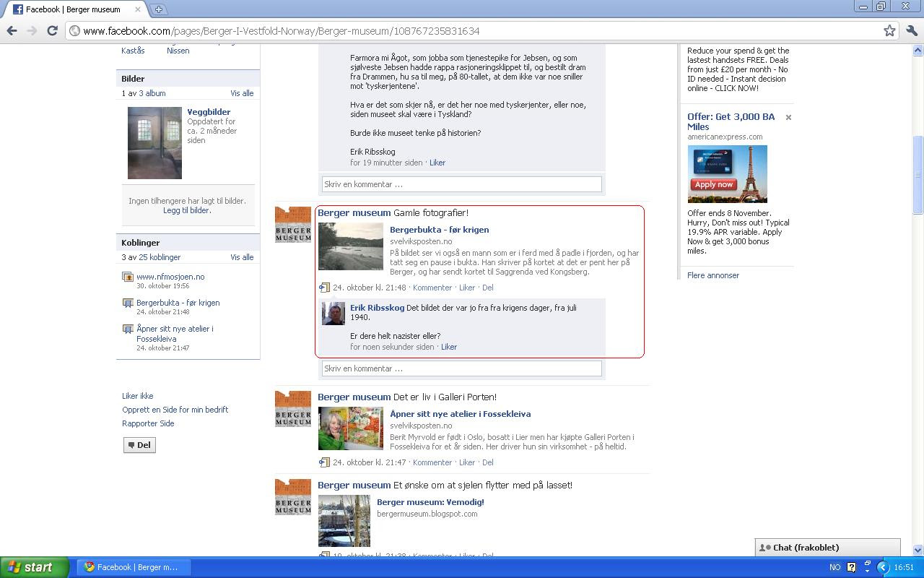The height and width of the screenshot is (578, 924).
Task: Open the Flere annonser link
Action: [x=713, y=275]
